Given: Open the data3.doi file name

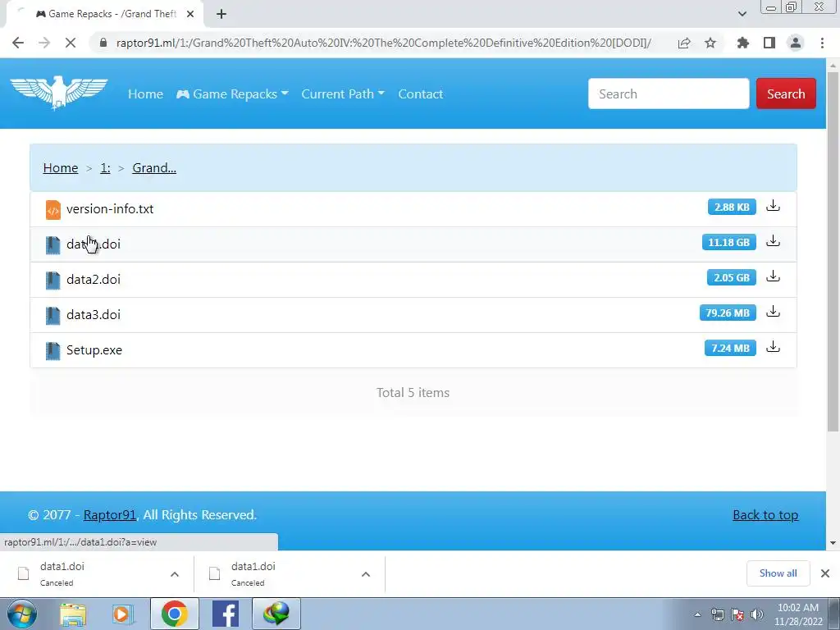Looking at the screenshot, I should 94,315.
